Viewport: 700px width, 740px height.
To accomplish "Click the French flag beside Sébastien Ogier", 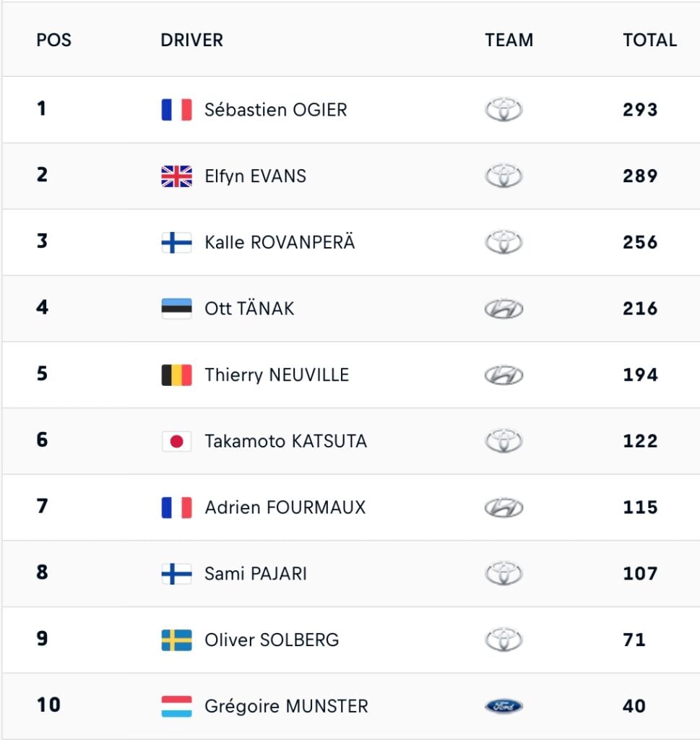I will click(x=176, y=110).
